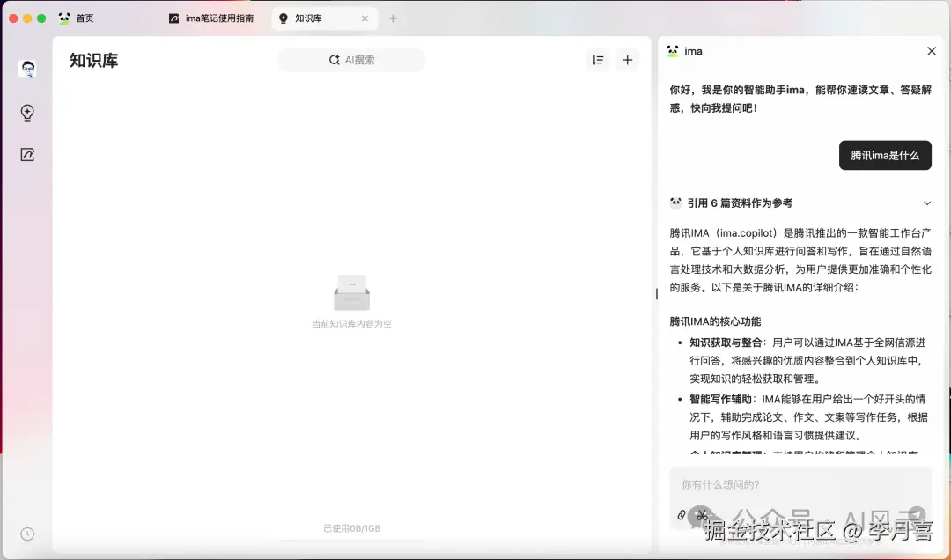
Task: Attach a file using the paperclip icon
Action: (682, 514)
